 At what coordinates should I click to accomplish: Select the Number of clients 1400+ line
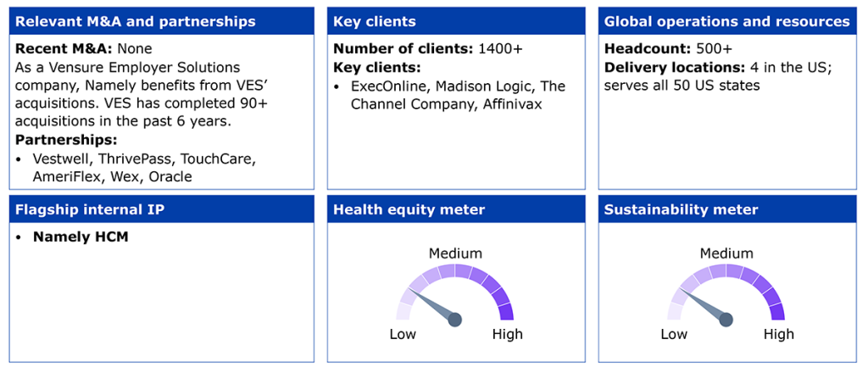point(428,49)
